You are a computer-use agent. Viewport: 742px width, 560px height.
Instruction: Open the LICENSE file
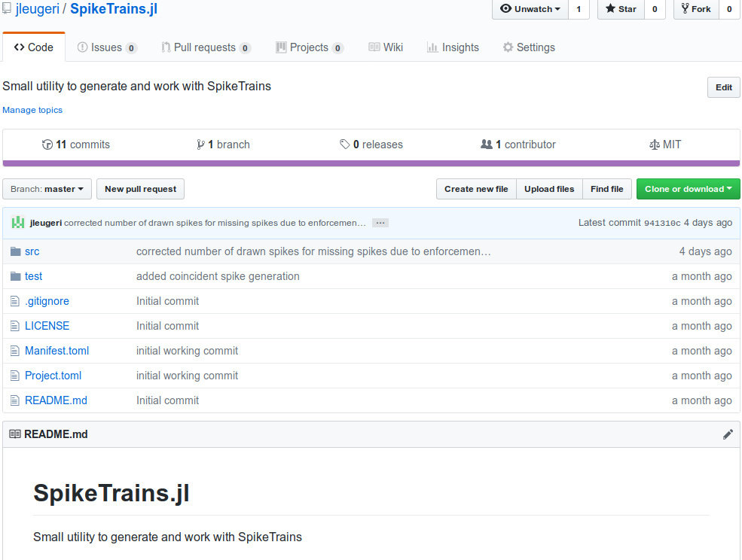pyautogui.click(x=47, y=326)
